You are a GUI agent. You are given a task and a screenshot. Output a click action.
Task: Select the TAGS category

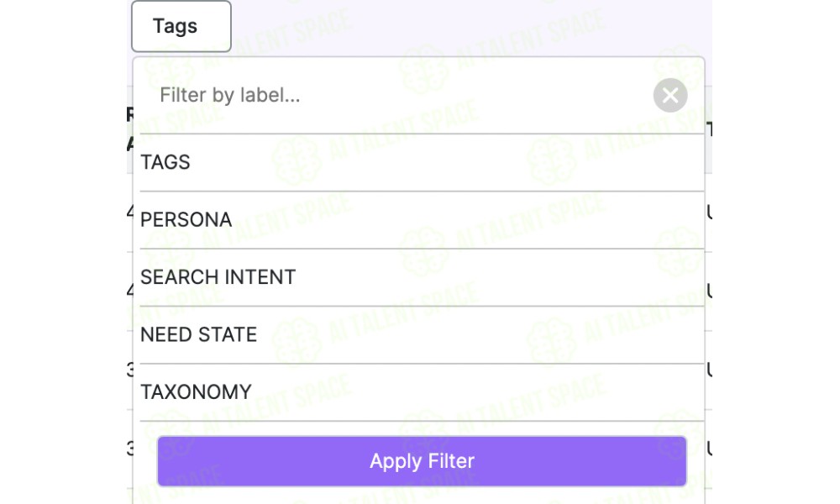pos(422,162)
